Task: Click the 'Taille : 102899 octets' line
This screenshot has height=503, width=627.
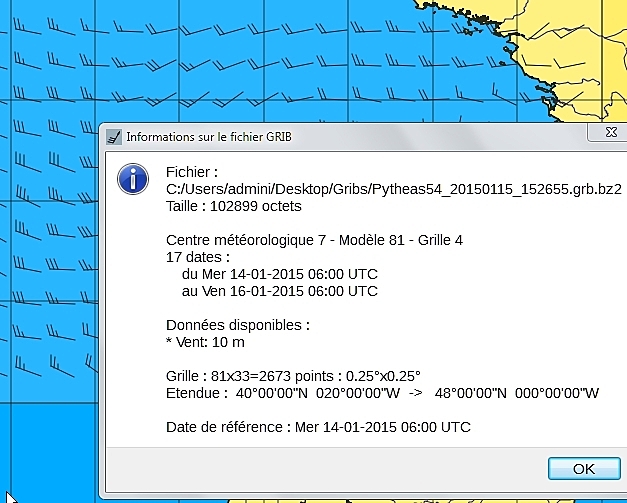Action: 234,206
